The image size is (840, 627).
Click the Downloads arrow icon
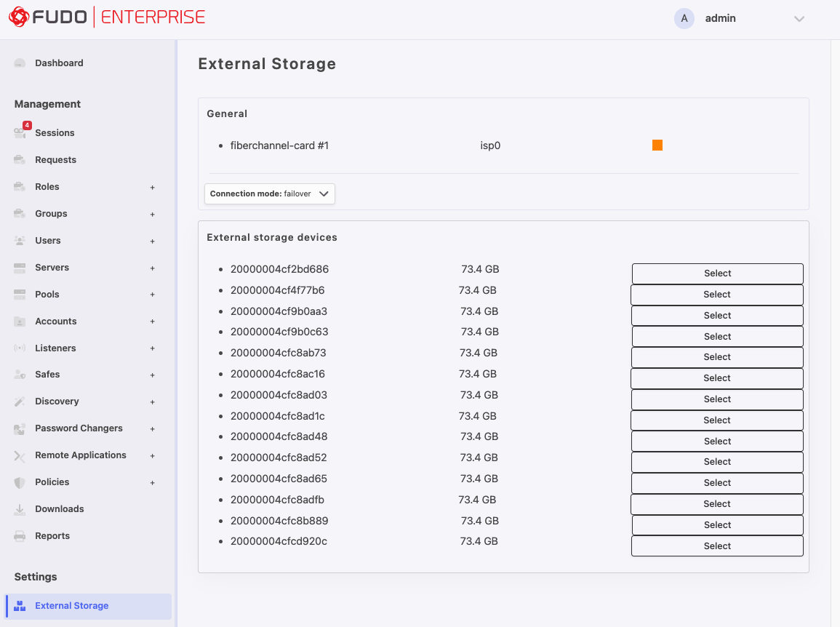20,509
